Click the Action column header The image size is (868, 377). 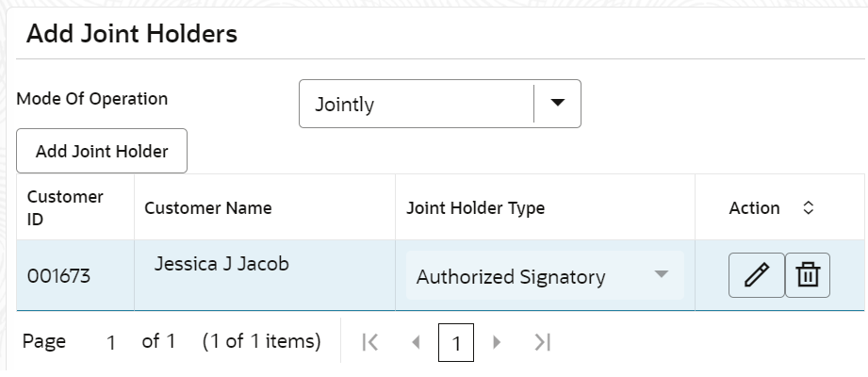click(x=779, y=207)
